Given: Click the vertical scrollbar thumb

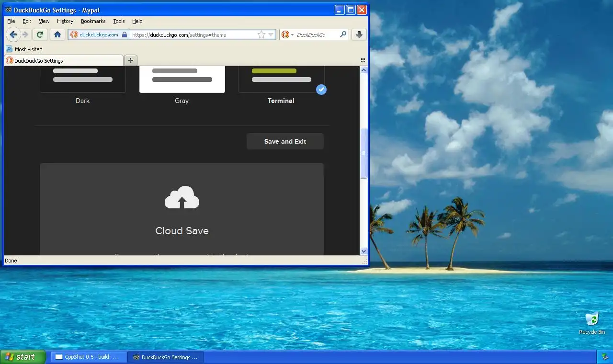Looking at the screenshot, I should 363,153.
